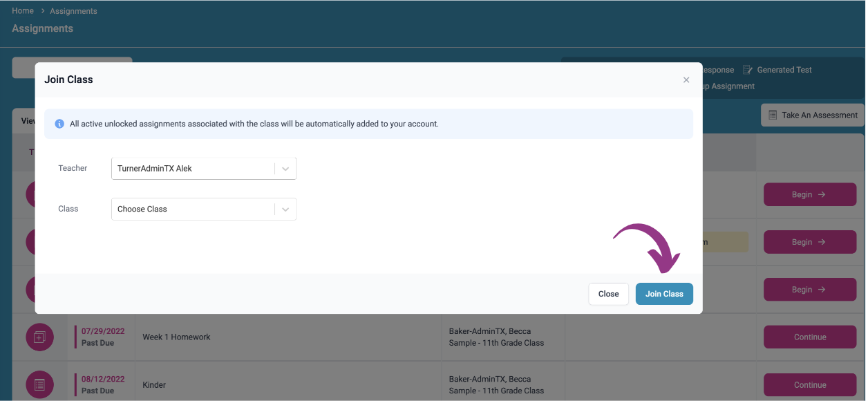
Task: Select Week 1 Homework title text
Action: coord(176,337)
